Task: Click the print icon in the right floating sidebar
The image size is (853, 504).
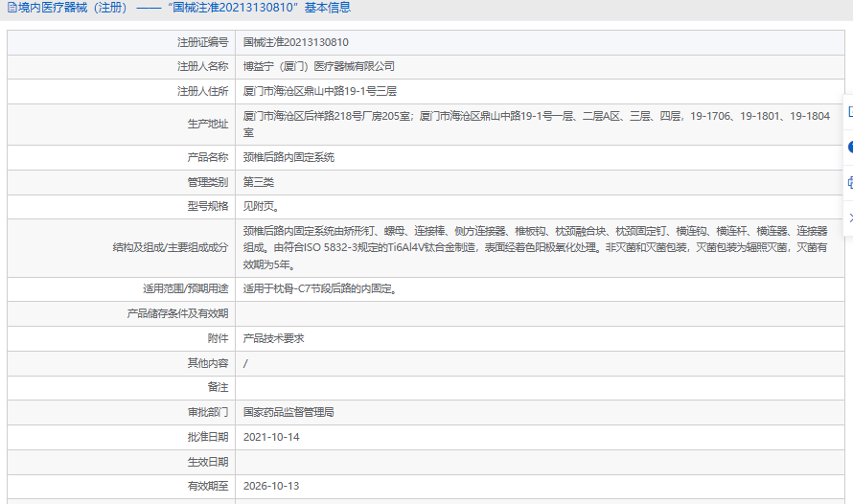Action: (x=850, y=183)
